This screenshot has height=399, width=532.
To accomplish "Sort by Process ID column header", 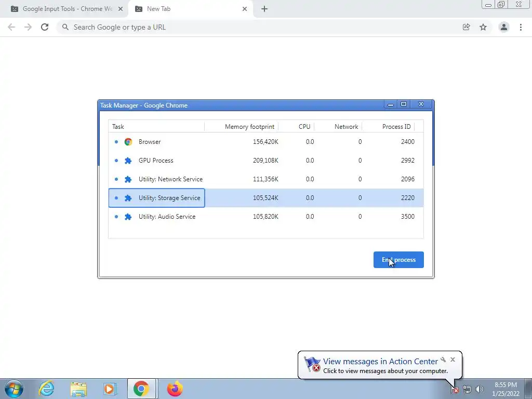I will point(388,127).
